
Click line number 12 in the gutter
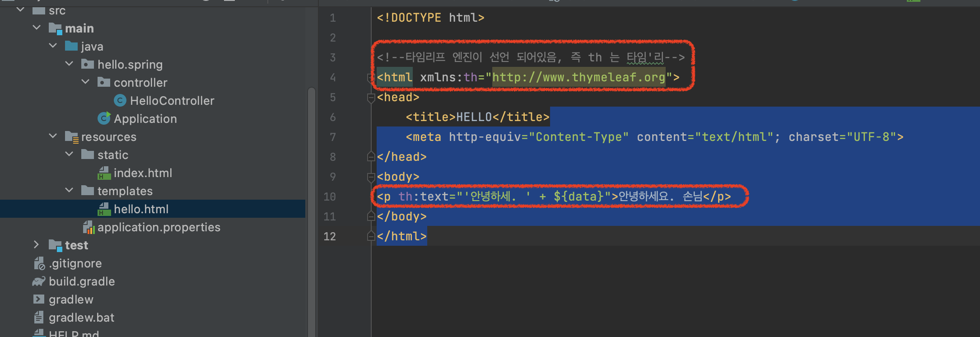pyautogui.click(x=330, y=236)
